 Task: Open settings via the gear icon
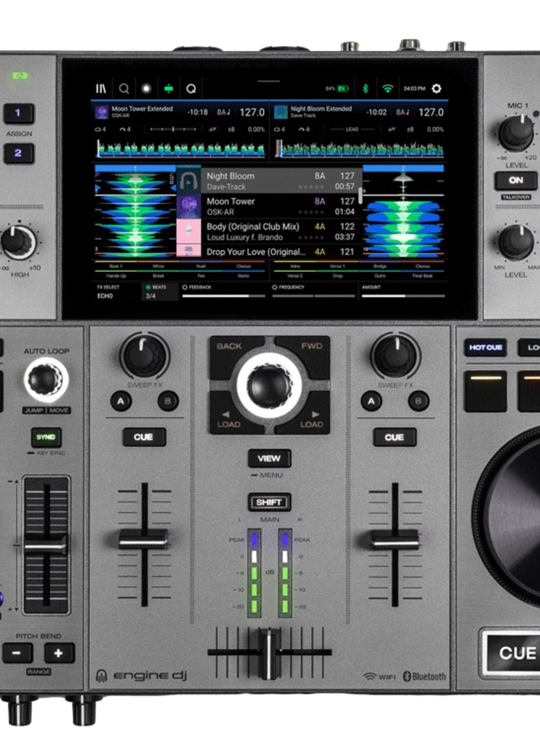click(436, 89)
